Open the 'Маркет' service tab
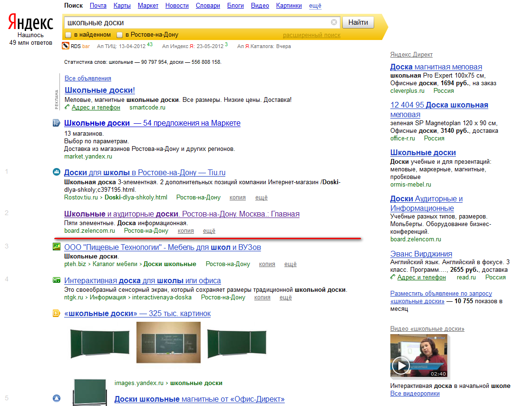Screen dimensions: 532x406 click(x=148, y=5)
